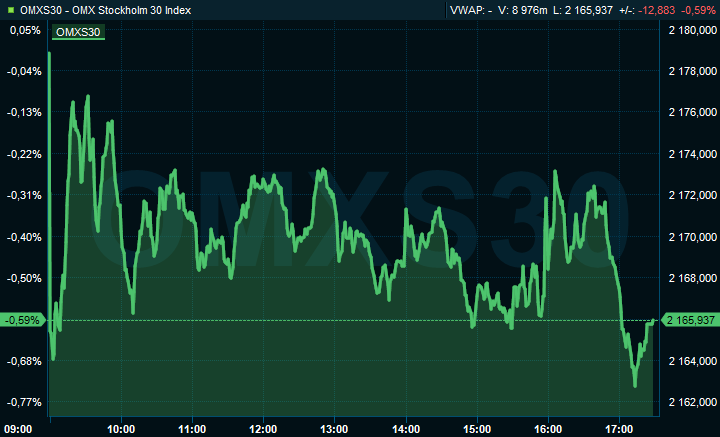Viewport: 720px width, 437px height.
Task: Click the 2 168,000 price label
Action: [693, 278]
